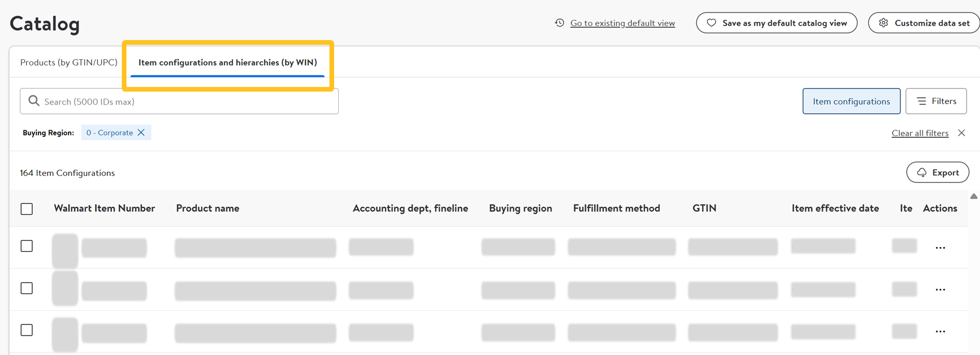The height and width of the screenshot is (355, 980).
Task: Select Item configurations and hierarchies (by WIN) tab
Action: click(227, 62)
